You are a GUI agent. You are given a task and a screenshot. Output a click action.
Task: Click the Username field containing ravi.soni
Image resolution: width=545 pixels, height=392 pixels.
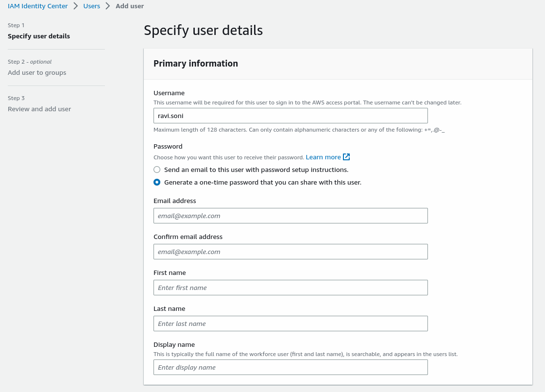(x=290, y=116)
